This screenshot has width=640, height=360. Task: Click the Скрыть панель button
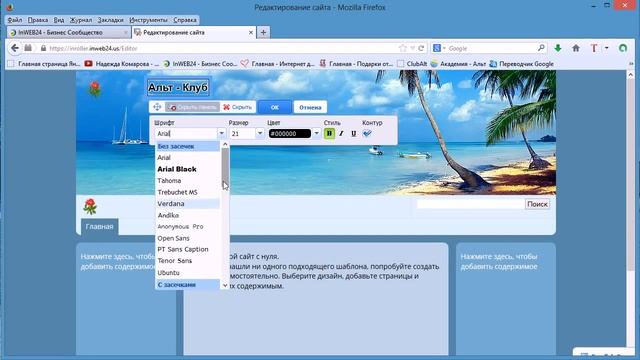(192, 107)
